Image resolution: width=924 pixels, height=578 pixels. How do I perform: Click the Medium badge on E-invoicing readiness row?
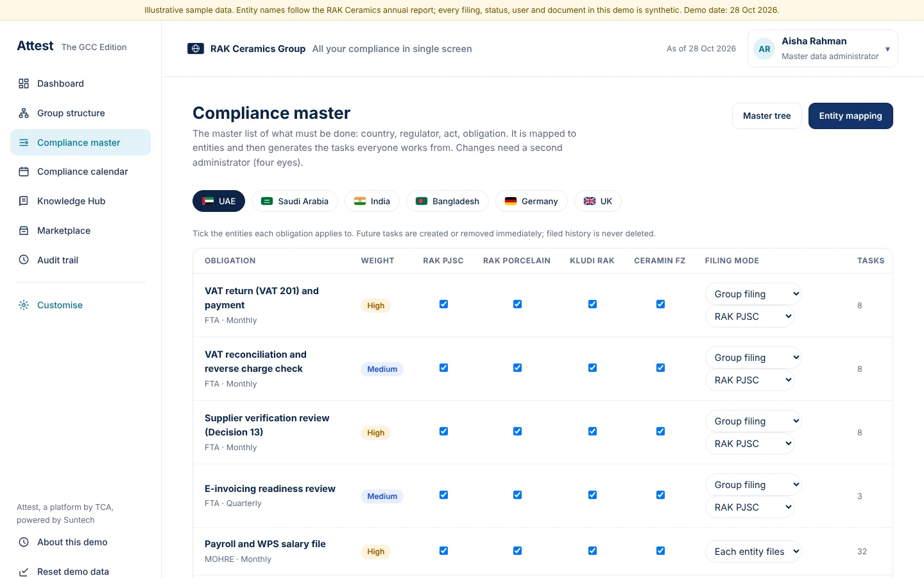[x=382, y=496]
